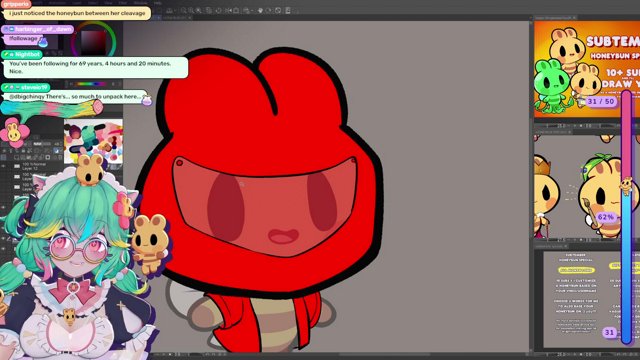Open the Filter menu in the menu bar
640x360 pixels.
(x=122, y=3)
